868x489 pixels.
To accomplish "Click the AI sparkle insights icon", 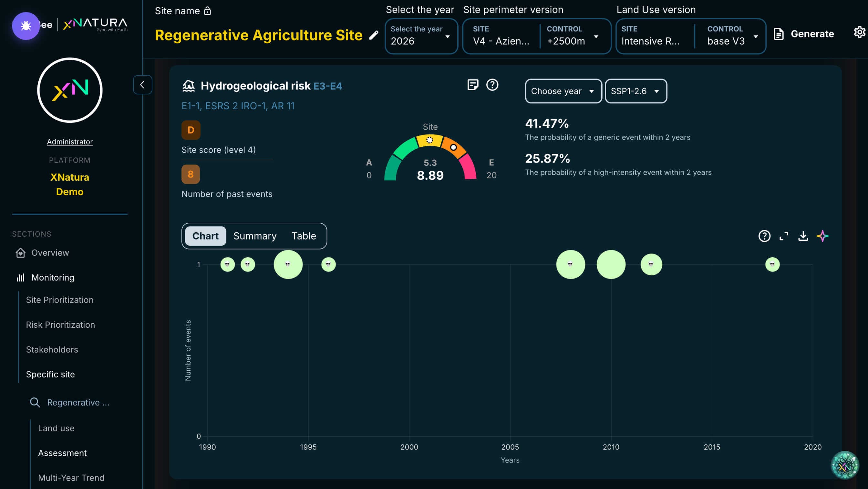I will [822, 236].
